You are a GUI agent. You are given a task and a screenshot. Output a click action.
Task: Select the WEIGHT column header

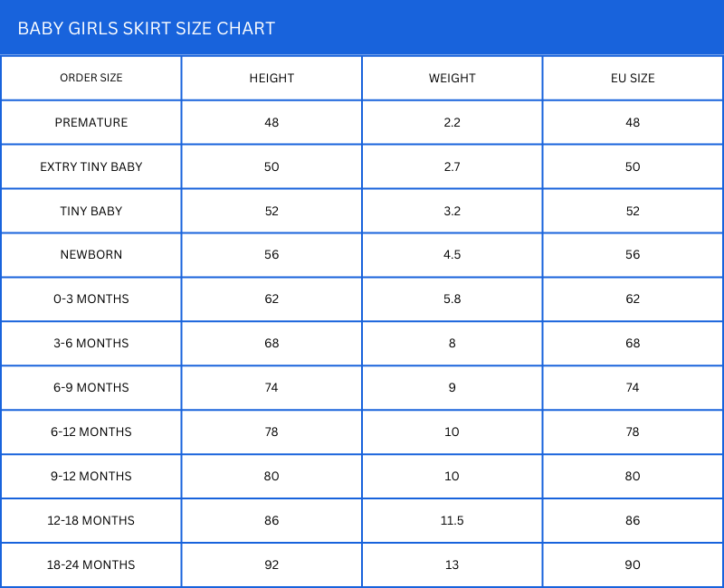452,78
